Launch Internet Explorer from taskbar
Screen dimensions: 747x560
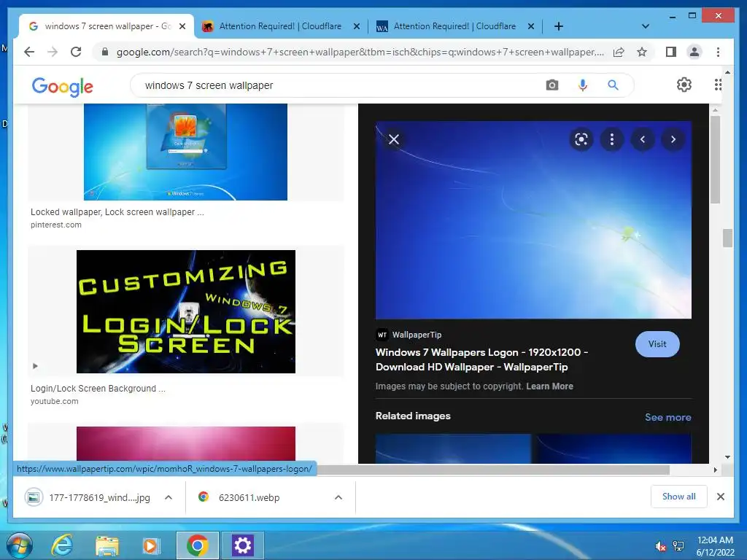click(x=63, y=545)
